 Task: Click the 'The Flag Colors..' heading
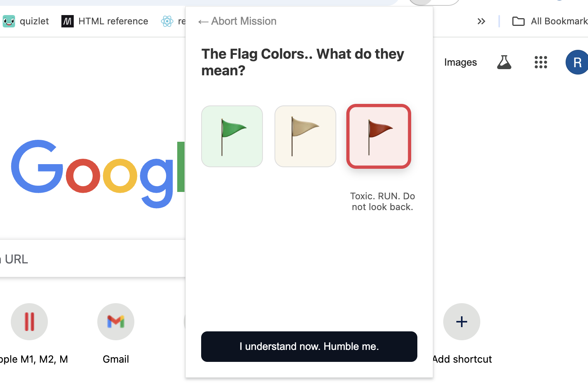(x=303, y=62)
